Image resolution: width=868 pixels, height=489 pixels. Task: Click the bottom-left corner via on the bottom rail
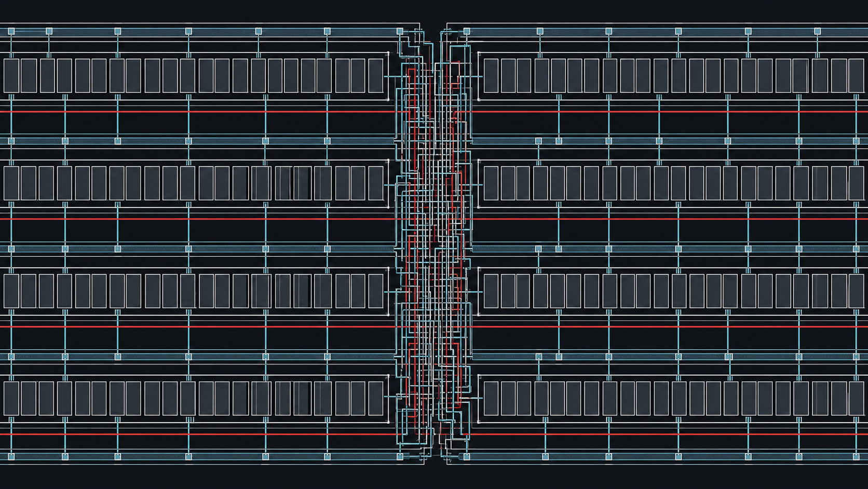pyautogui.click(x=11, y=457)
